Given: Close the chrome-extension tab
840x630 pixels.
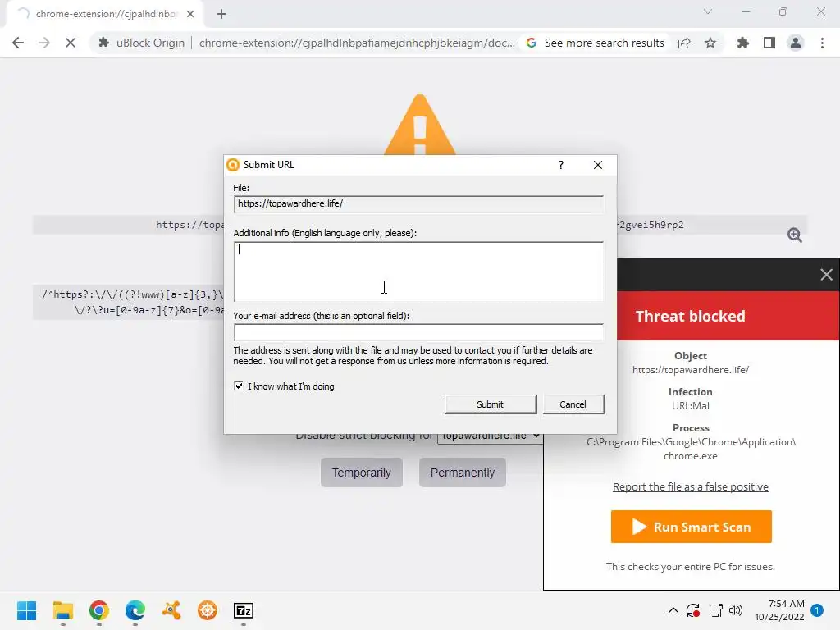Looking at the screenshot, I should [x=190, y=14].
